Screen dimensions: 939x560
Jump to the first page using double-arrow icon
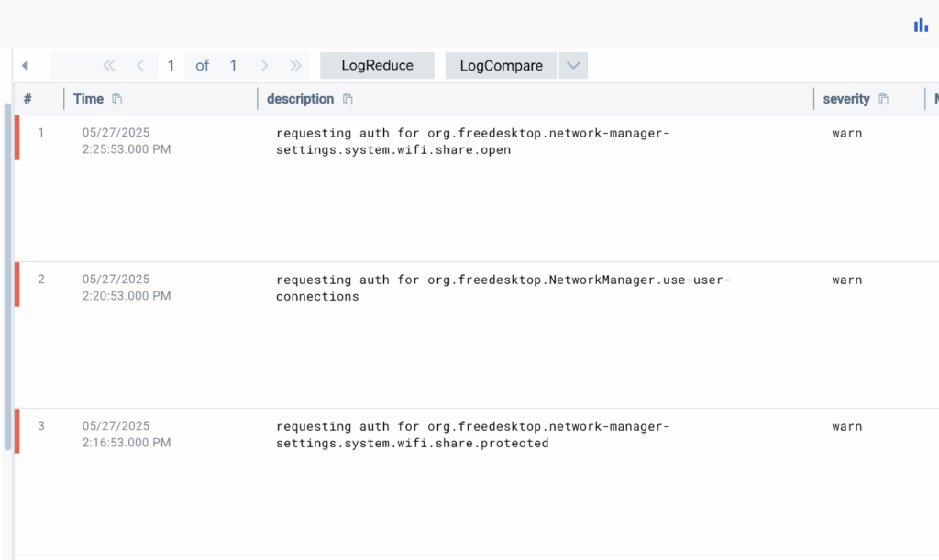108,65
